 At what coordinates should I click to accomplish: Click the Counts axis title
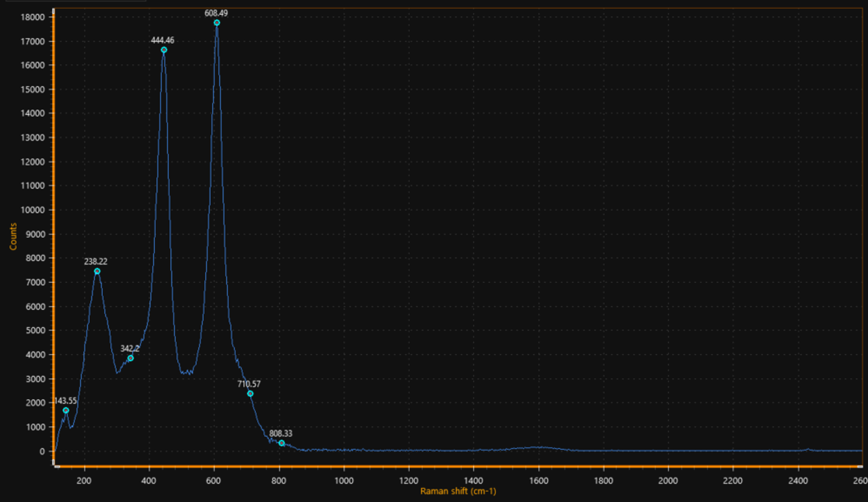(x=13, y=236)
